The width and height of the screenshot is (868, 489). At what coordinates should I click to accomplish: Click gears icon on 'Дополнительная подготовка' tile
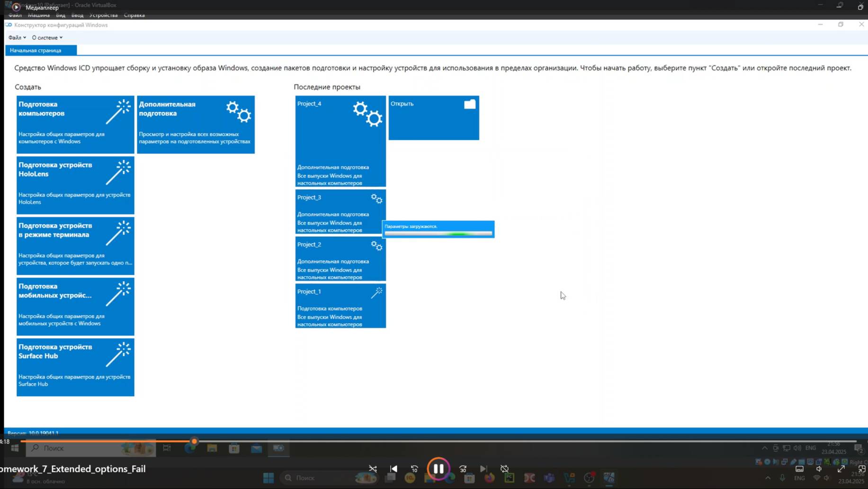pos(239,112)
